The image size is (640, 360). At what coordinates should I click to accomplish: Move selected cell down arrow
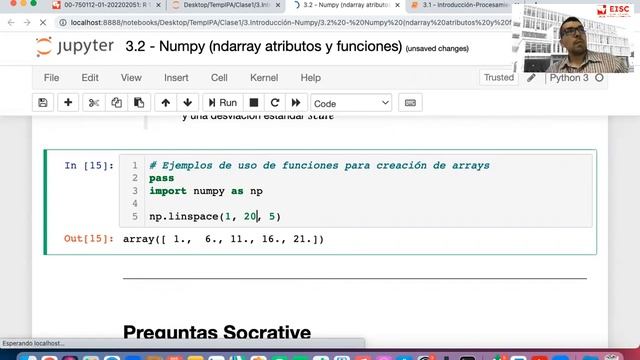[x=187, y=102]
